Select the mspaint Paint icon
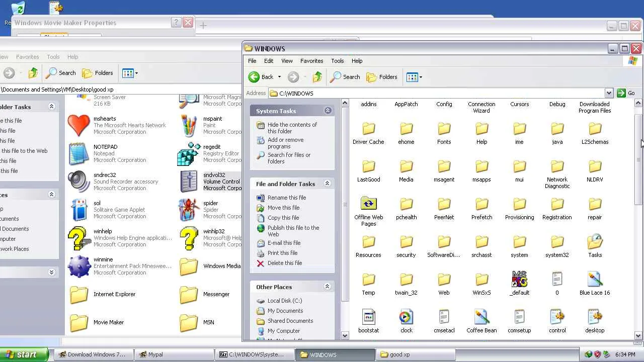Screen dimensions: 644x362 (x=189, y=126)
